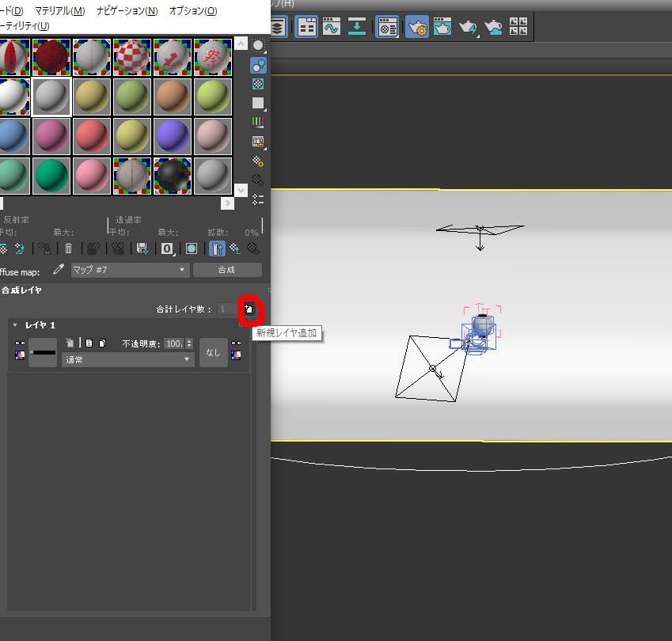This screenshot has width=672, height=641.
Task: Collapse the レイヤ 1 rollout
Action: coord(15,325)
